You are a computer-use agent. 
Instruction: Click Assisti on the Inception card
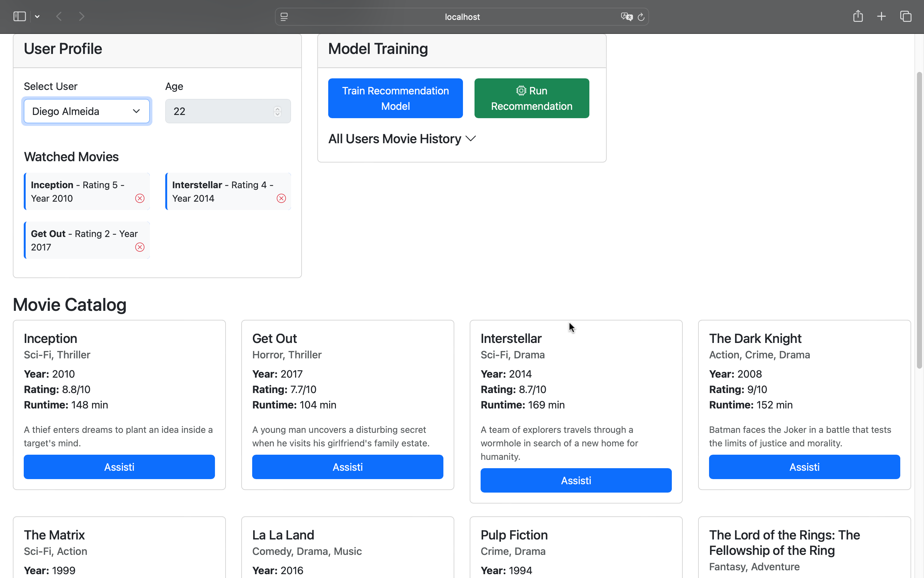[119, 467]
